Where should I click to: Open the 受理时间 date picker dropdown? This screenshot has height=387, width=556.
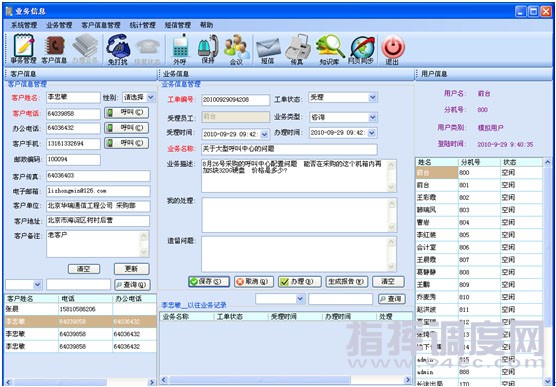(x=265, y=134)
